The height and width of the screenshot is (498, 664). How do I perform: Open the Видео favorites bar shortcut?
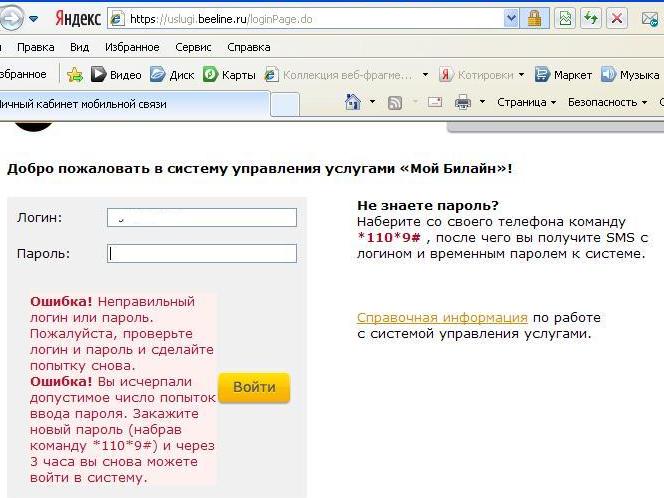[116, 74]
